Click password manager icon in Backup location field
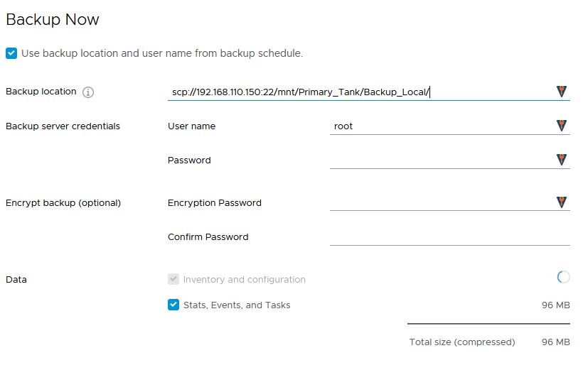The width and height of the screenshot is (588, 370). (x=562, y=92)
